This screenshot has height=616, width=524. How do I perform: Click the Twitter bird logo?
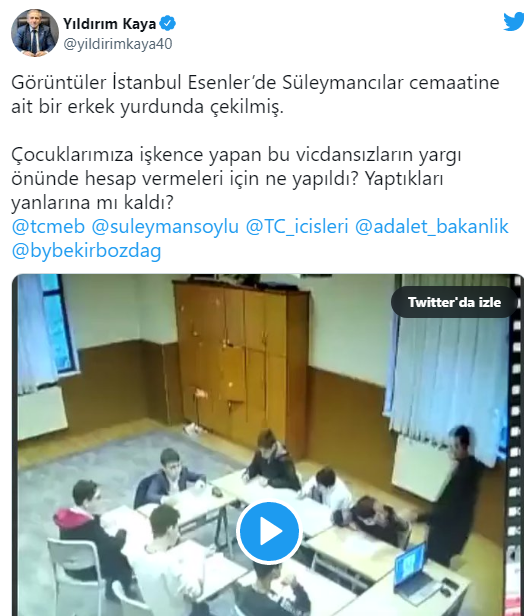514,22
